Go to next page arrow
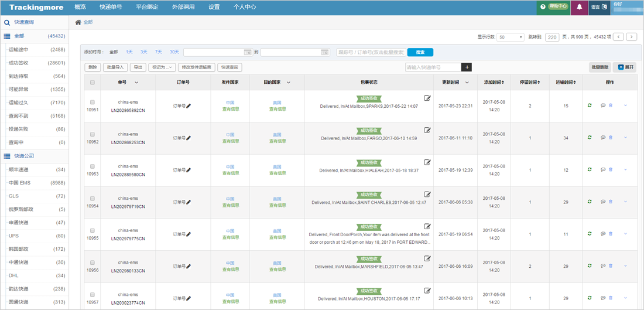The image size is (644, 310). click(x=632, y=37)
